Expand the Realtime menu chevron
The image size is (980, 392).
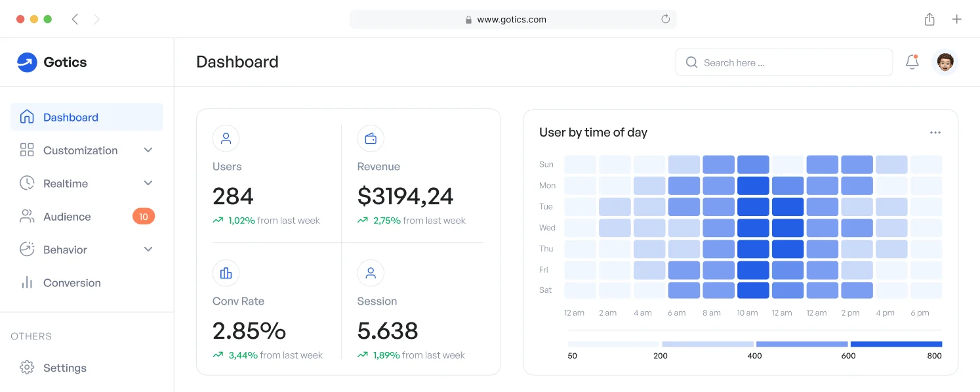pos(148,183)
